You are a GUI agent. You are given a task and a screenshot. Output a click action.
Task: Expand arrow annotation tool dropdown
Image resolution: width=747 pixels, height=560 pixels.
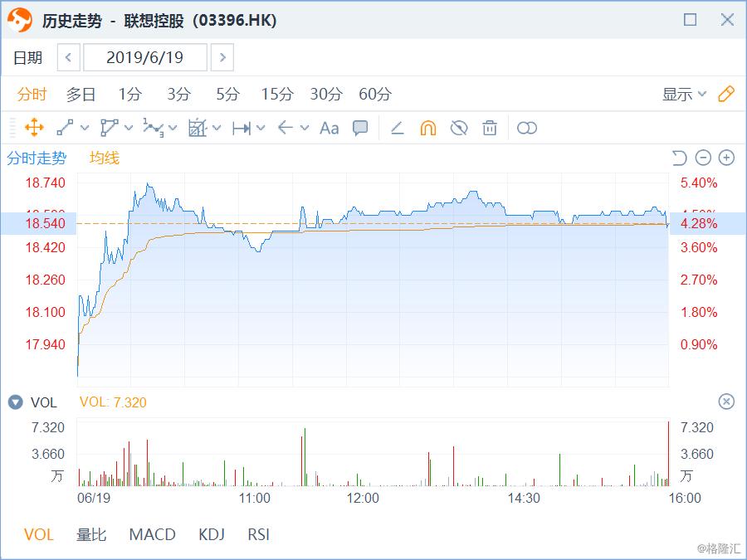pyautogui.click(x=305, y=128)
